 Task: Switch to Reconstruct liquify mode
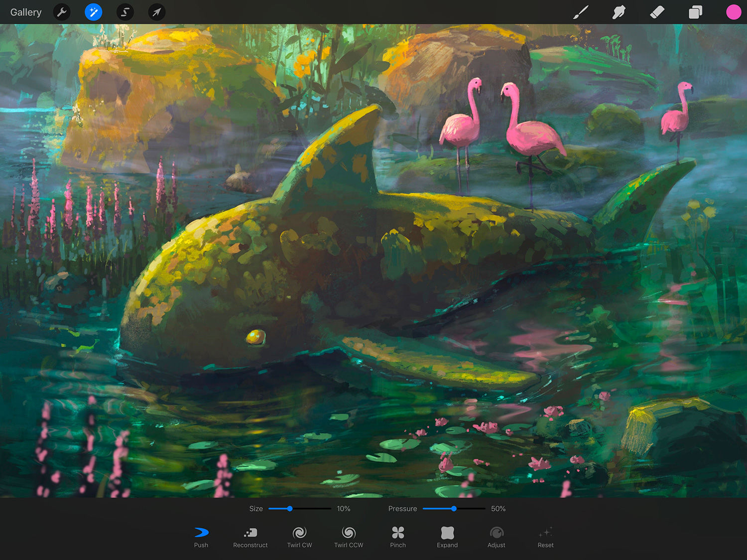click(250, 537)
